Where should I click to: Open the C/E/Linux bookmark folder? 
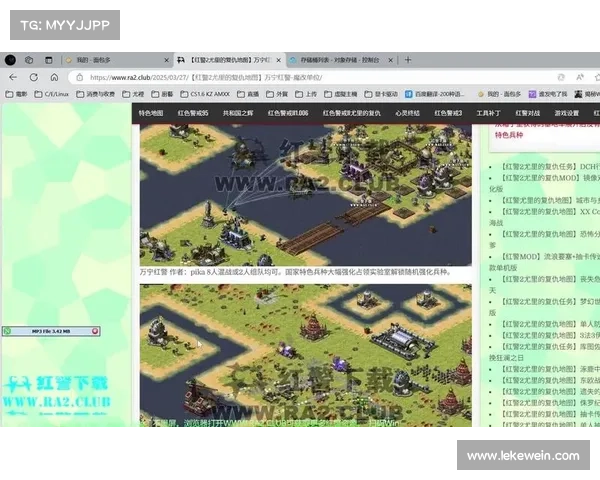point(52,94)
